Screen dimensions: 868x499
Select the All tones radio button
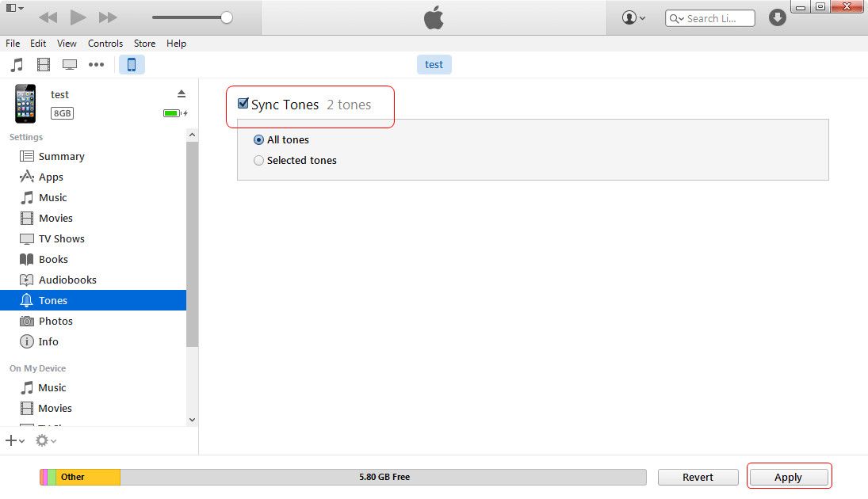coord(258,140)
